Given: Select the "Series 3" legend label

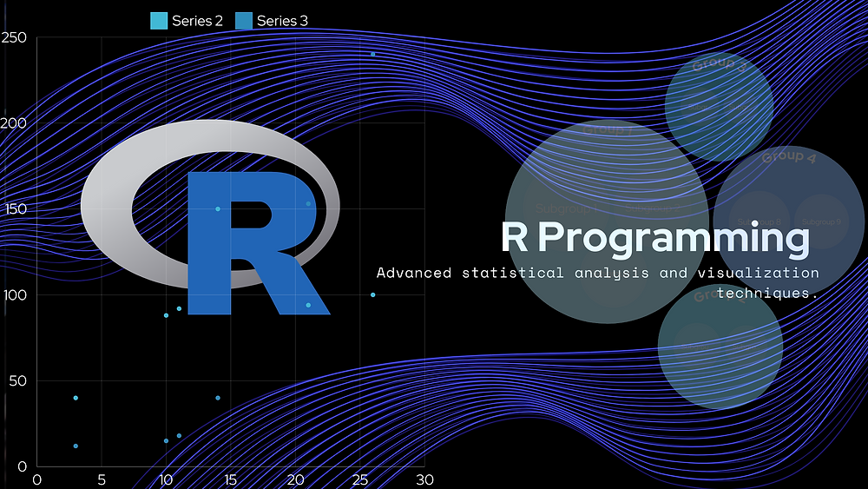Looking at the screenshot, I should (282, 21).
